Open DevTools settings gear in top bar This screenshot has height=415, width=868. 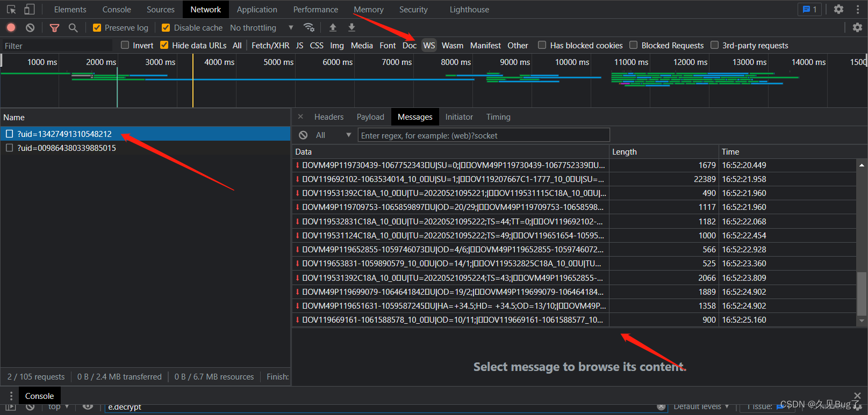pyautogui.click(x=838, y=9)
